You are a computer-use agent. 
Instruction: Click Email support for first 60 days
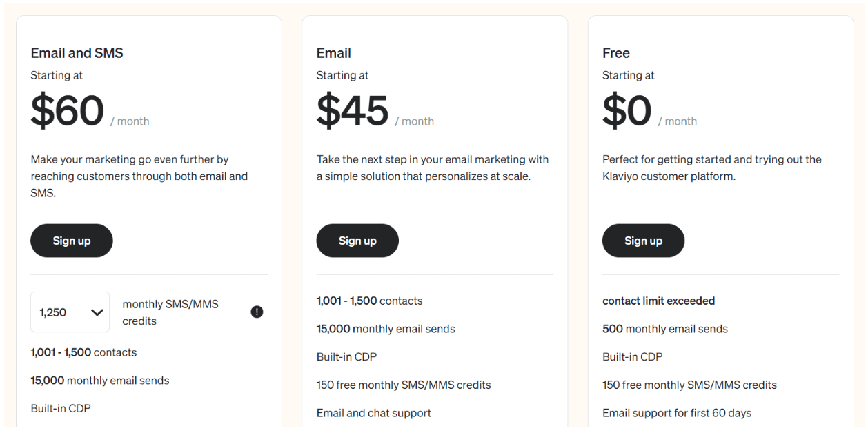pos(677,413)
